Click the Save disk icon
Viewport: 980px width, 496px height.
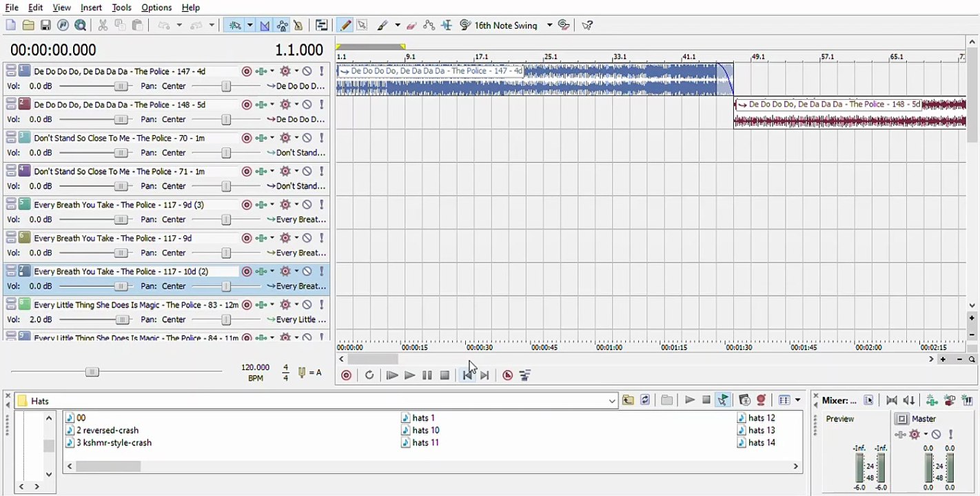pos(45,25)
